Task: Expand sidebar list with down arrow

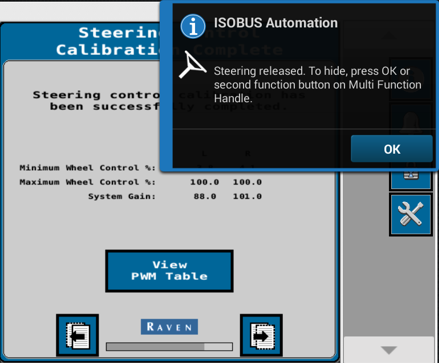Action: click(389, 350)
